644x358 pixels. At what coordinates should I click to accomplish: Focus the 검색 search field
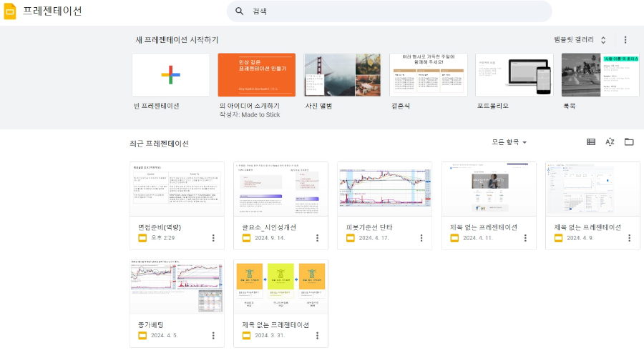[389, 11]
